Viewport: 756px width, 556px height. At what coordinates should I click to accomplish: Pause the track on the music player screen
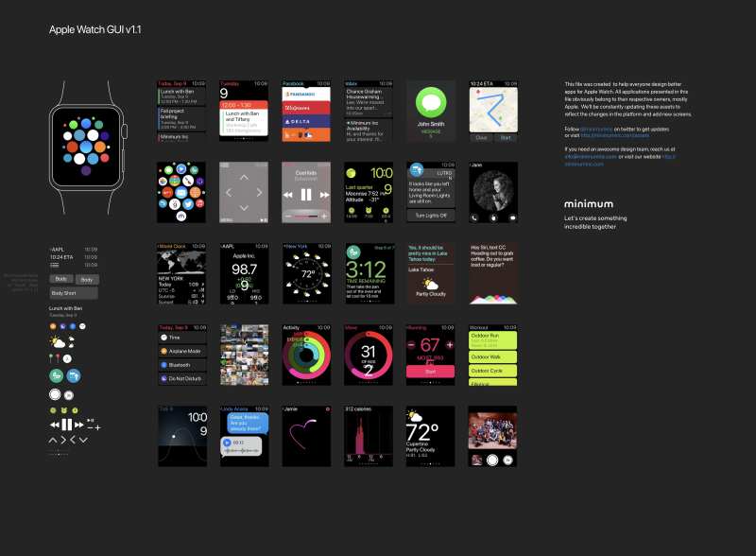click(x=306, y=195)
